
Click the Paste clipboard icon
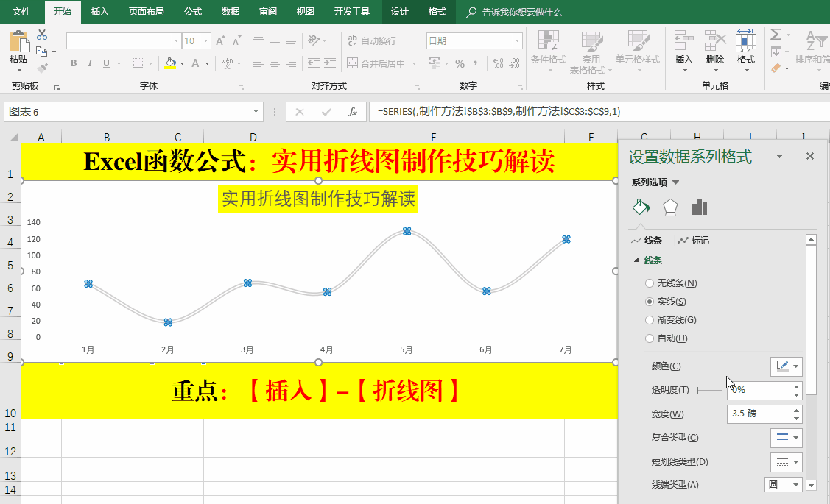[18, 47]
